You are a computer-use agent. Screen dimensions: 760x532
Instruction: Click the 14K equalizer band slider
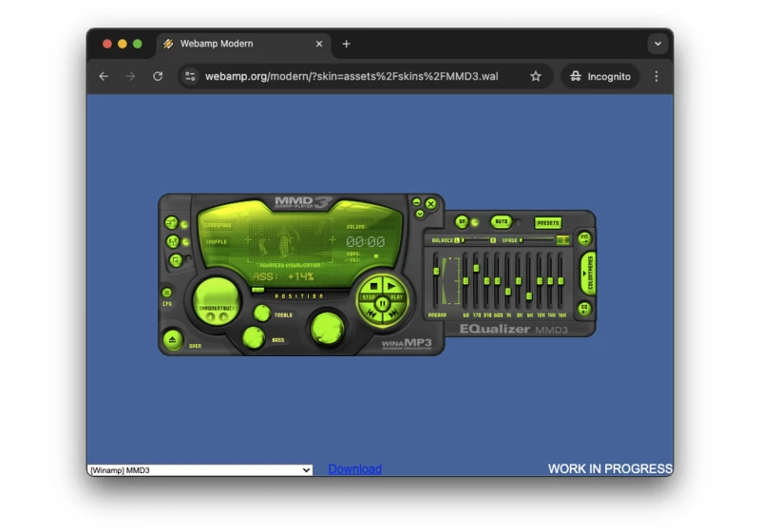pos(550,280)
